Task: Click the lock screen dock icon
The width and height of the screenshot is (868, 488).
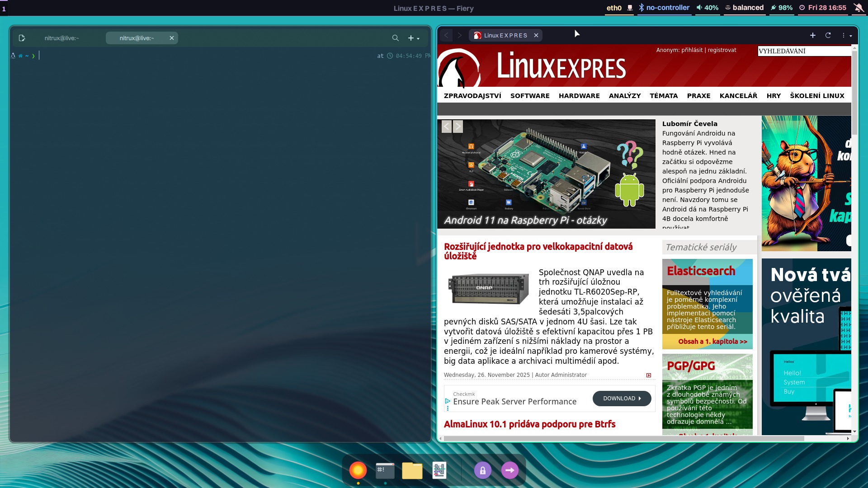Action: (482, 470)
